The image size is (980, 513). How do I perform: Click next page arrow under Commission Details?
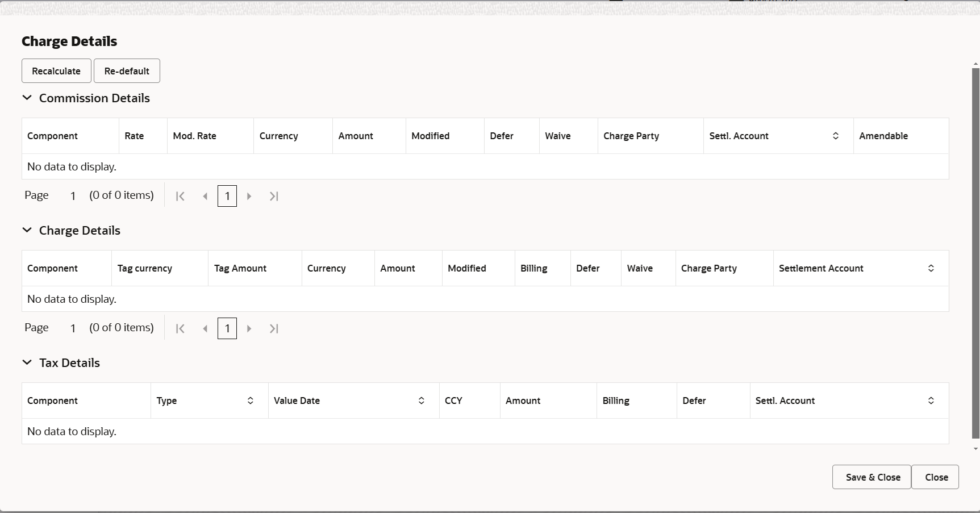click(249, 195)
